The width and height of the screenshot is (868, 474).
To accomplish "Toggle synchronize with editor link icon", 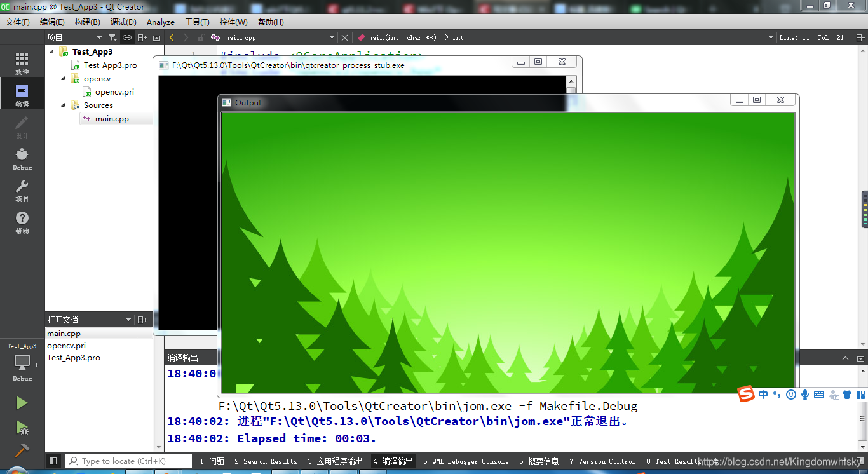I will (x=127, y=37).
